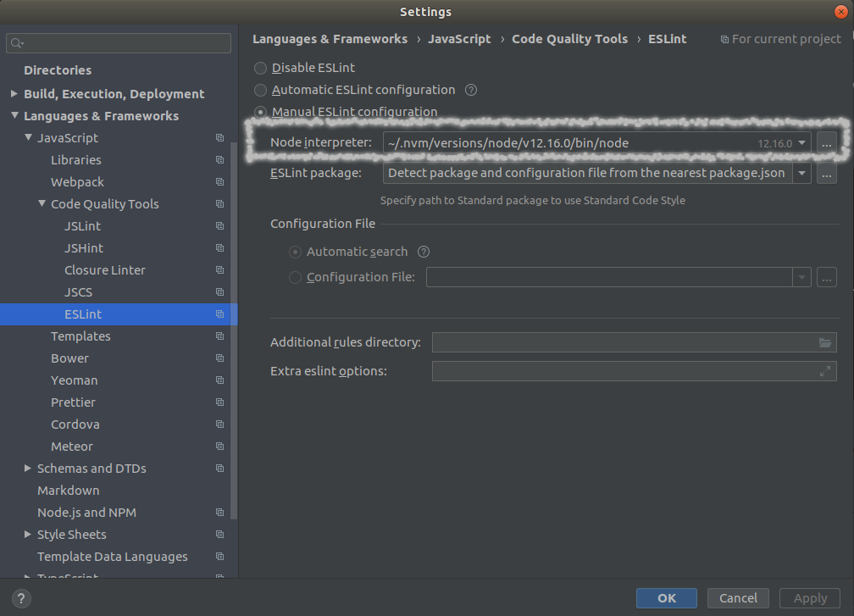
Task: Click Code Quality Tools in breadcrumb
Action: [x=569, y=39]
